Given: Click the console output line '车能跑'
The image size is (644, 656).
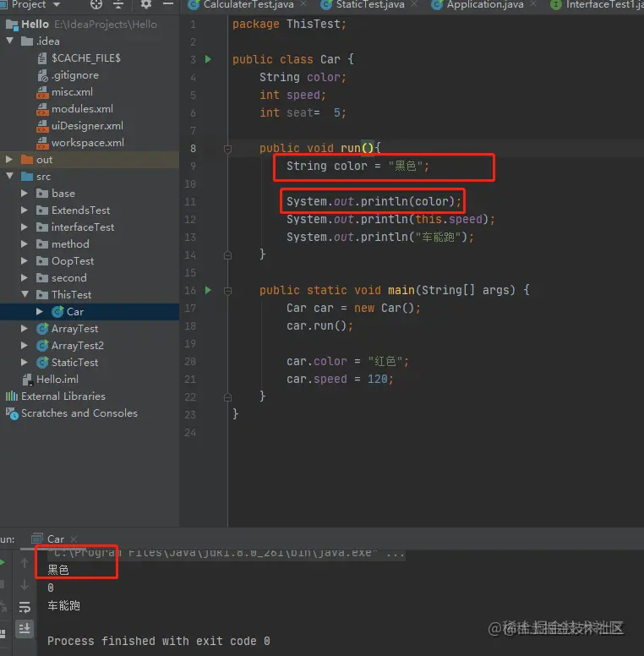Looking at the screenshot, I should coord(63,606).
